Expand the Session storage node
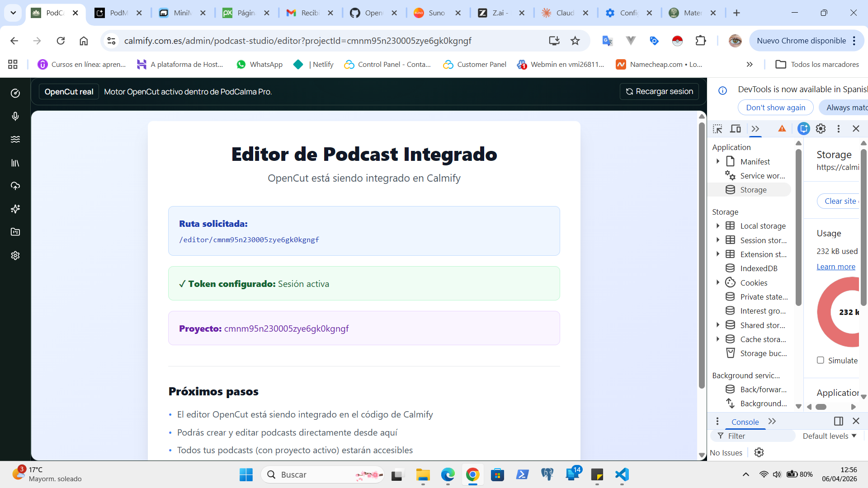The height and width of the screenshot is (488, 868). pyautogui.click(x=718, y=240)
